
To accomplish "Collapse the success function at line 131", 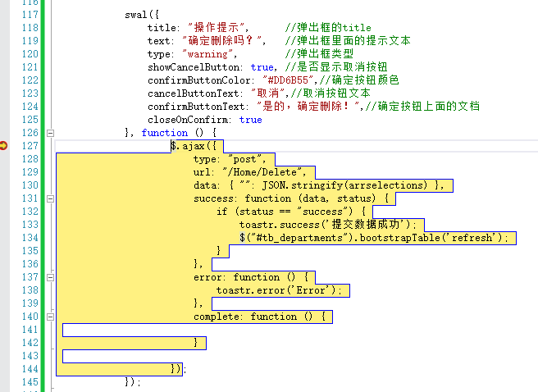I will (49, 198).
